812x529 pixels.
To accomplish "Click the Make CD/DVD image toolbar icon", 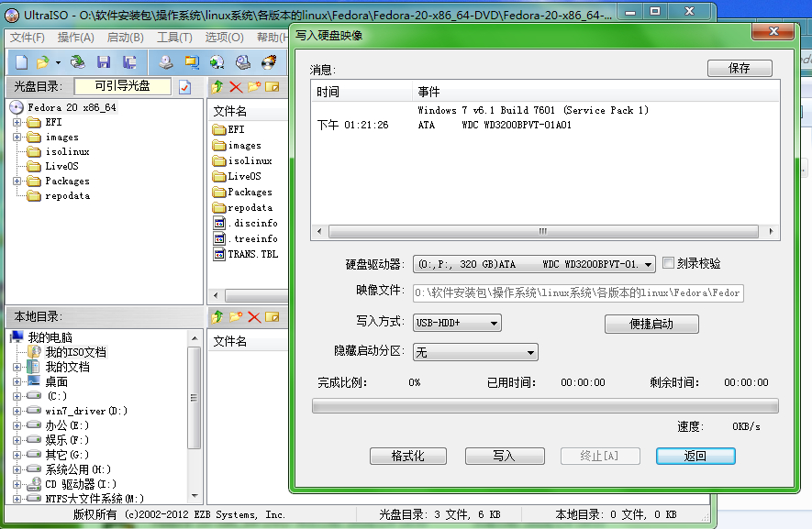I will click(x=166, y=62).
